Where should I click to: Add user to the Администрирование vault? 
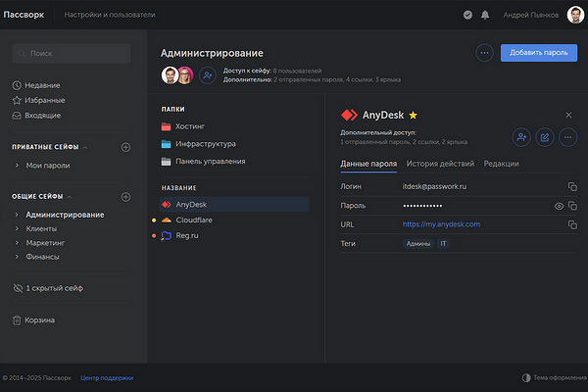click(208, 75)
